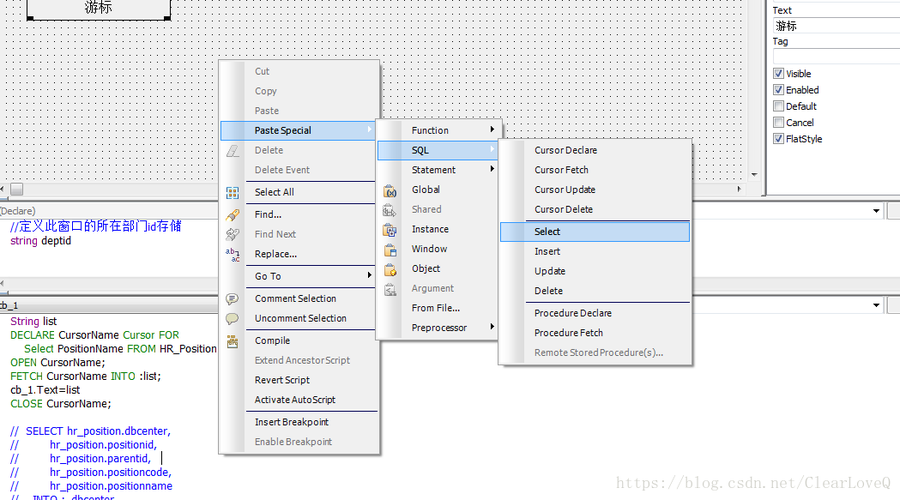Open the Declare script event dropdown arrow

876,211
